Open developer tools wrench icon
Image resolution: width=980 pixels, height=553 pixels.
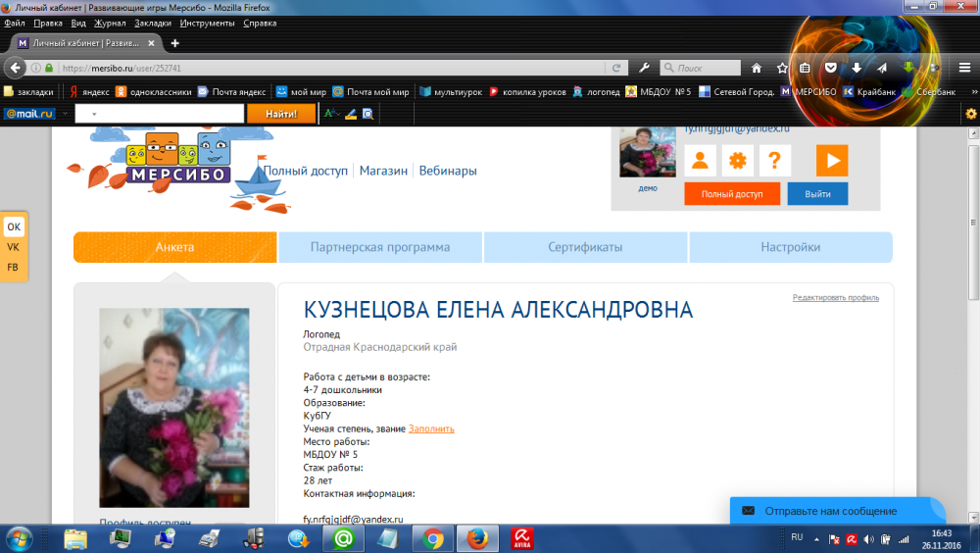click(x=645, y=68)
